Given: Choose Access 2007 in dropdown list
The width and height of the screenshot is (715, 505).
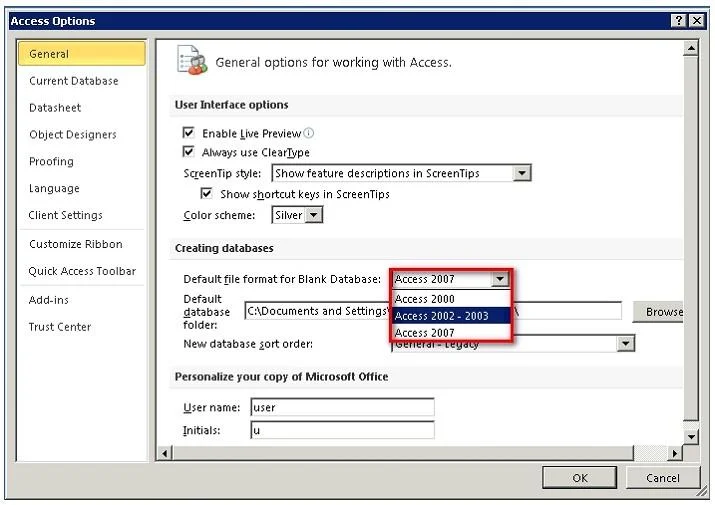Looking at the screenshot, I should coord(451,333).
